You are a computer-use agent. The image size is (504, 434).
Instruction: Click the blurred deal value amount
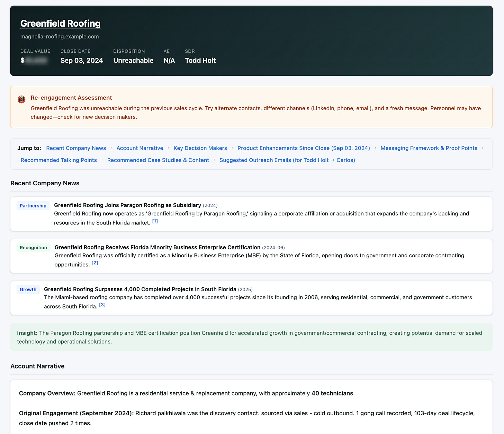tap(34, 61)
